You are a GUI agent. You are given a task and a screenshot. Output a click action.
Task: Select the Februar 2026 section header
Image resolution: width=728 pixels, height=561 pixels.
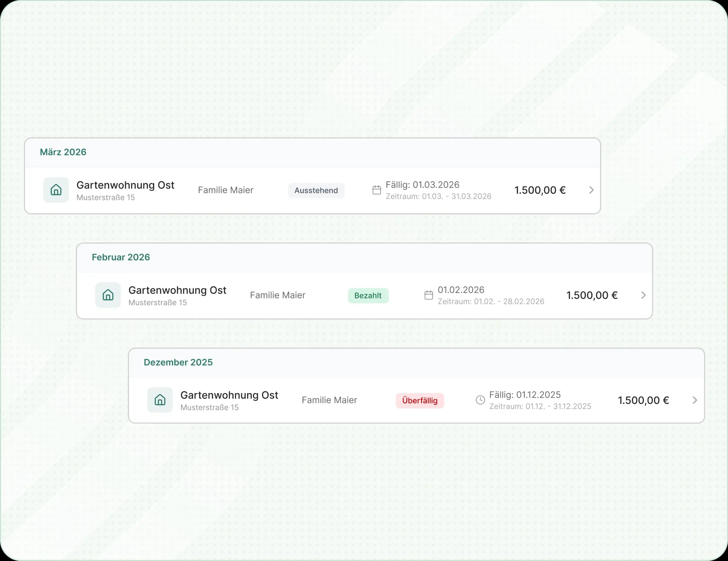pos(364,257)
